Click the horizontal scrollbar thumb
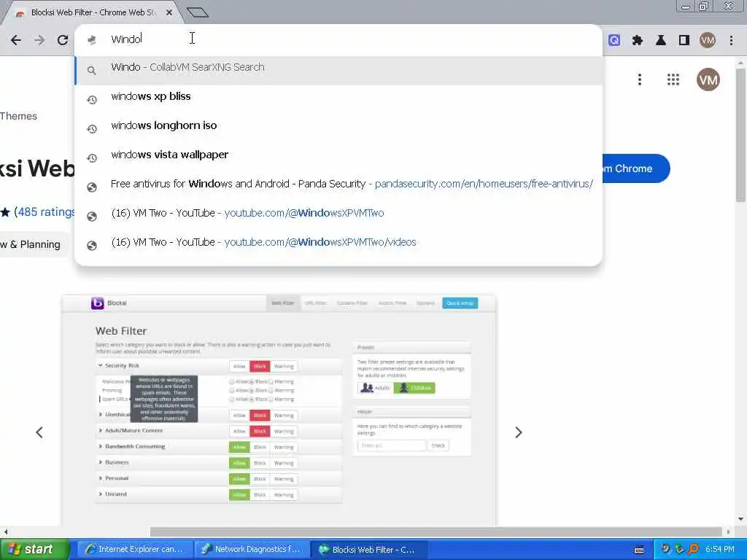 tap(436, 532)
